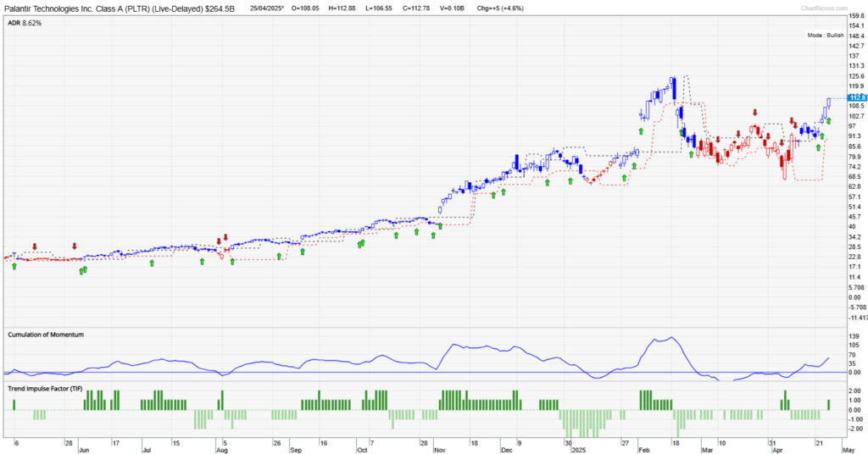Click the volume value V=0.10B

click(453, 8)
